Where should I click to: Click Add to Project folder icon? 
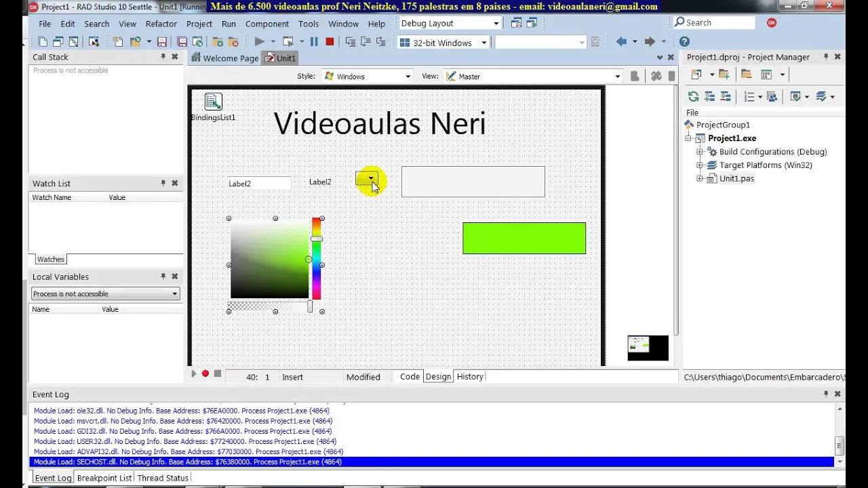(x=724, y=75)
